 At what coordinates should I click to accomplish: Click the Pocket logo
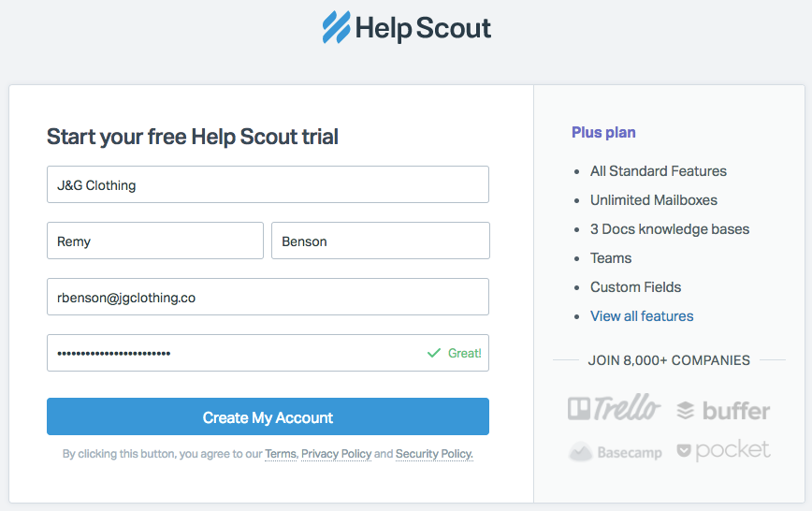pyautogui.click(x=723, y=450)
